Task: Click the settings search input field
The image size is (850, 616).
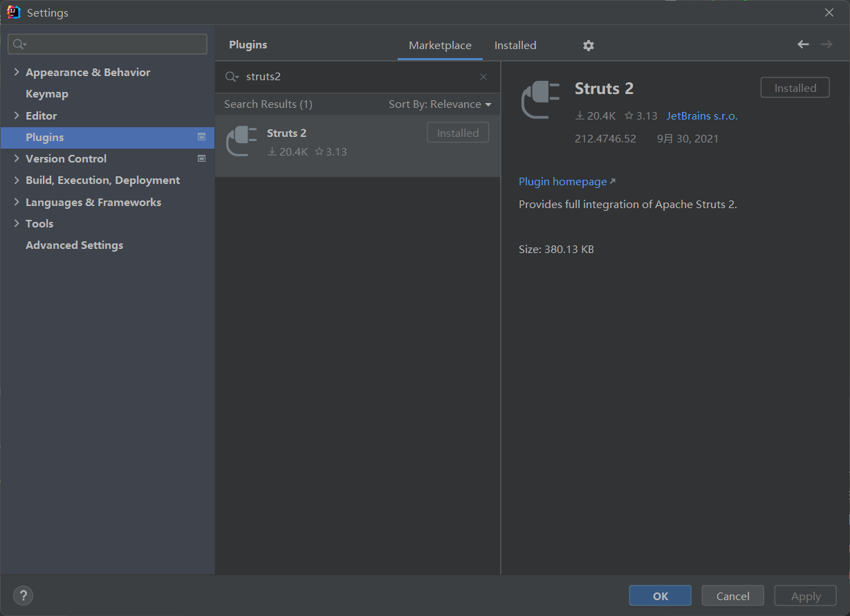Action: pos(107,44)
